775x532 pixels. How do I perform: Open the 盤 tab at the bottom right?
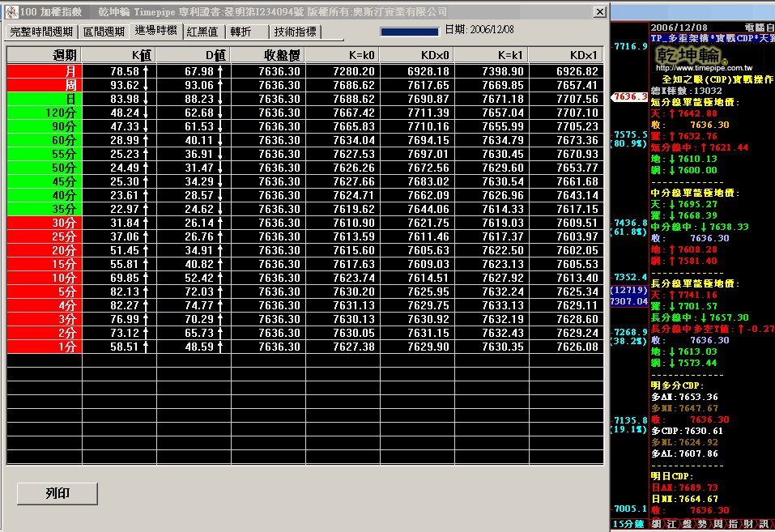(686, 524)
